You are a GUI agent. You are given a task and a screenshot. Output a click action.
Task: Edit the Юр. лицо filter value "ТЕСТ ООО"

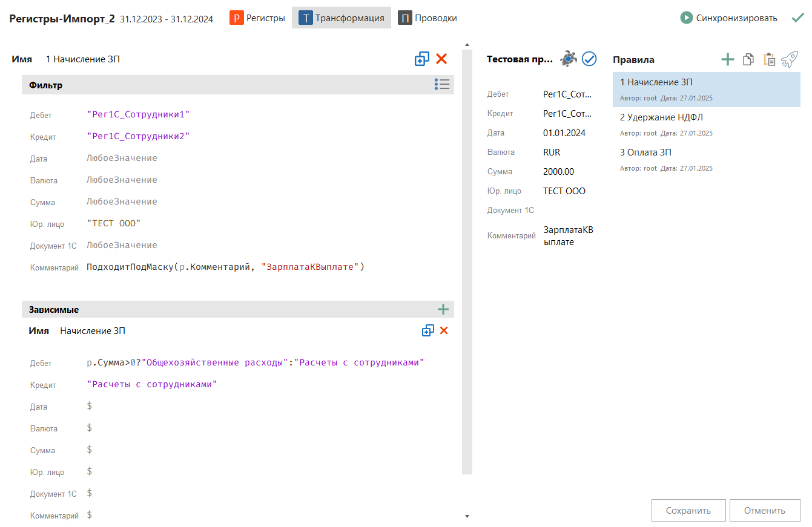point(114,223)
